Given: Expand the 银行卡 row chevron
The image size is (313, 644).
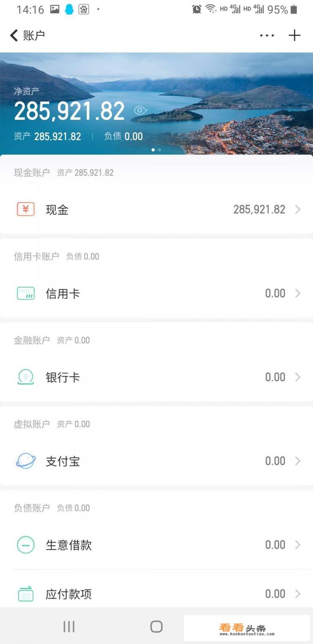Looking at the screenshot, I should (298, 377).
